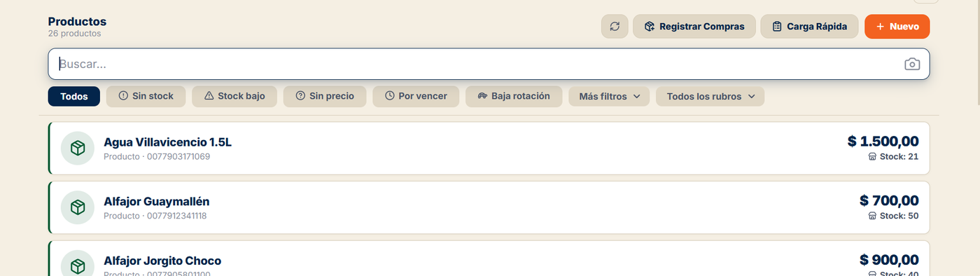Click the $ 1.500,00 price
The width and height of the screenshot is (980, 276).
(883, 142)
